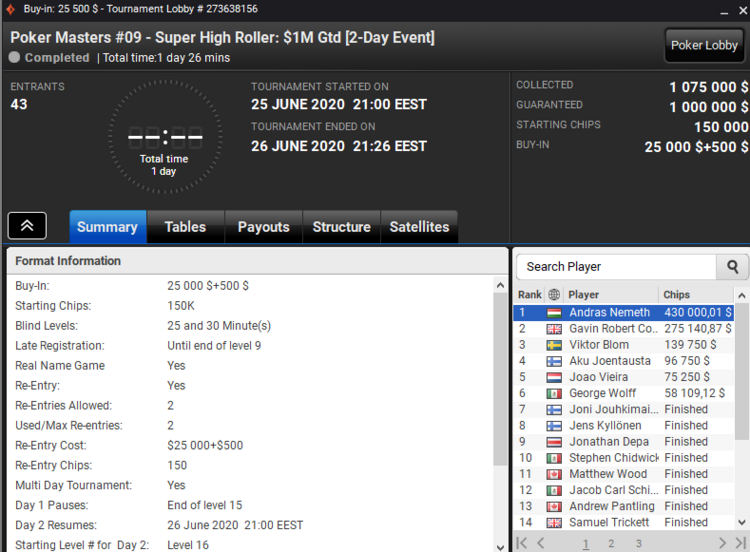
Task: Select Andras Nemeth row
Action: tap(624, 313)
